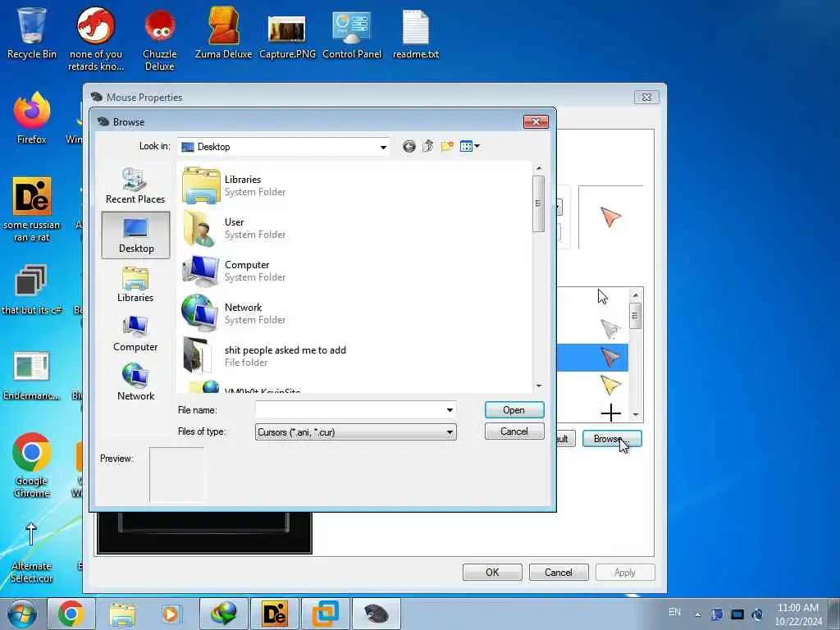Select the highlighted red arrow cursor row

click(x=592, y=358)
